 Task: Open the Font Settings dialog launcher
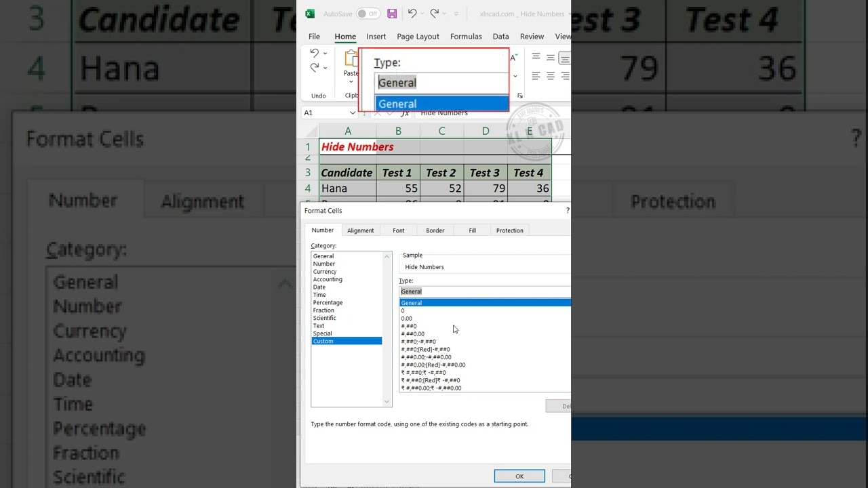(520, 96)
